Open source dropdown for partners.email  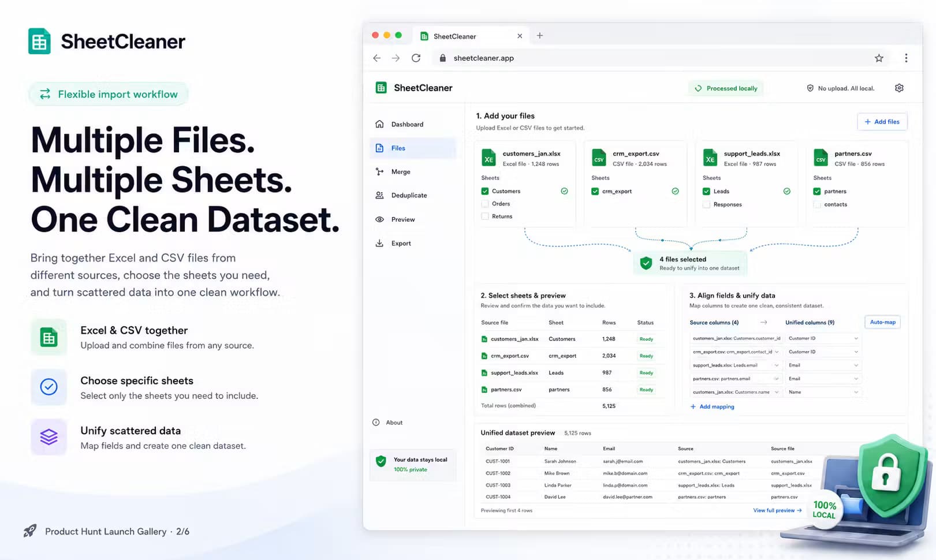[736, 379]
